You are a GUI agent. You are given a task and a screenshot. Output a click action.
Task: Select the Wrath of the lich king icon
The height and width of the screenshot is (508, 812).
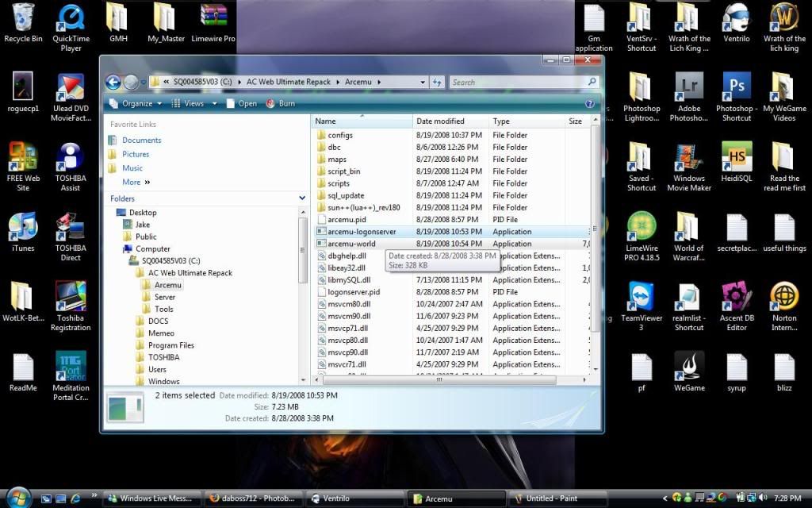coord(784,29)
